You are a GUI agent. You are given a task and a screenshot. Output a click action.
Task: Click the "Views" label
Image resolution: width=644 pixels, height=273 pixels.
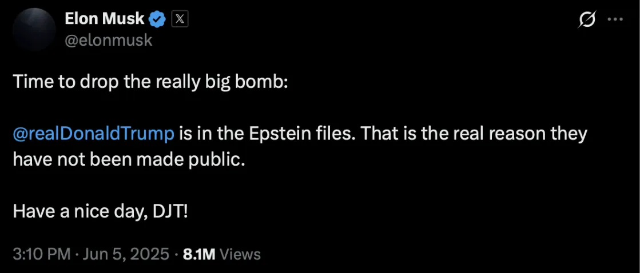pyautogui.click(x=240, y=254)
